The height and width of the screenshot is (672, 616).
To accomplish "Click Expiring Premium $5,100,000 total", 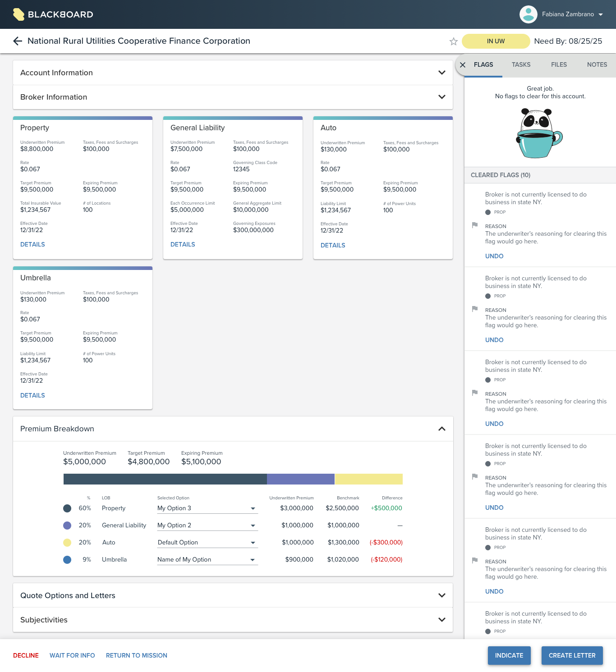I will 201,462.
